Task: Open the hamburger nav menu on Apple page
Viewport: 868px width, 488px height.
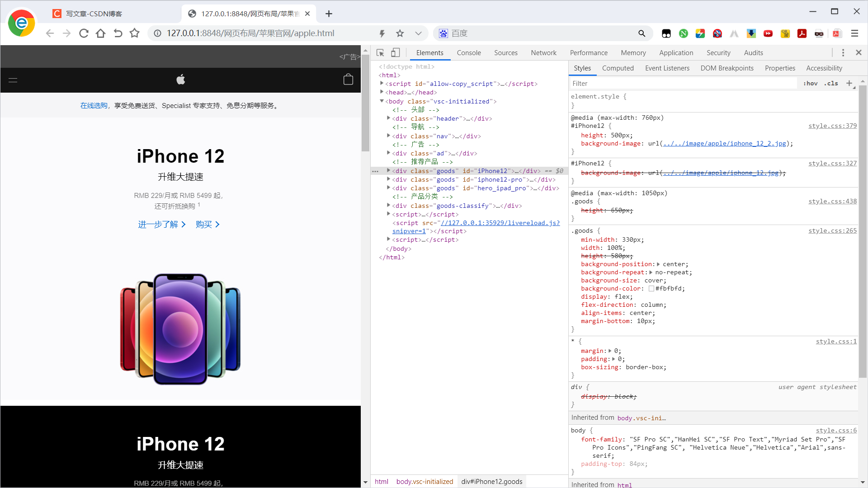Action: coord(13,80)
